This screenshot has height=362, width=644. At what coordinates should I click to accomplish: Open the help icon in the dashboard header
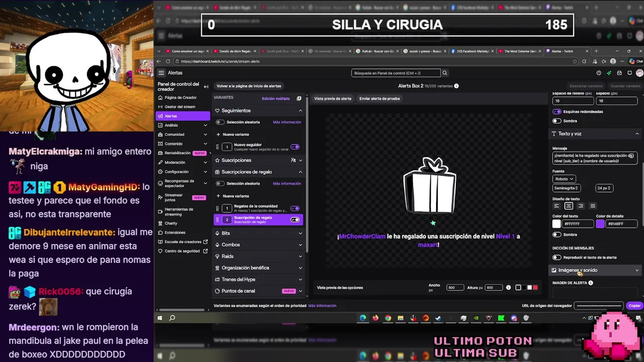599,73
